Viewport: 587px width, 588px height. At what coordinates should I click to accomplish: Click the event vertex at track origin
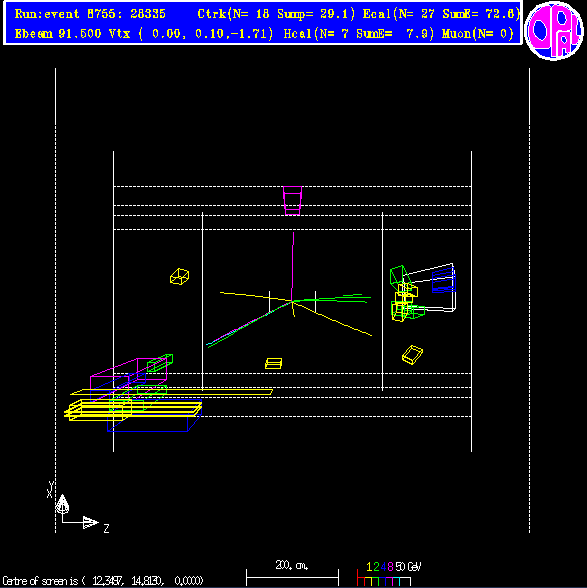[292, 301]
